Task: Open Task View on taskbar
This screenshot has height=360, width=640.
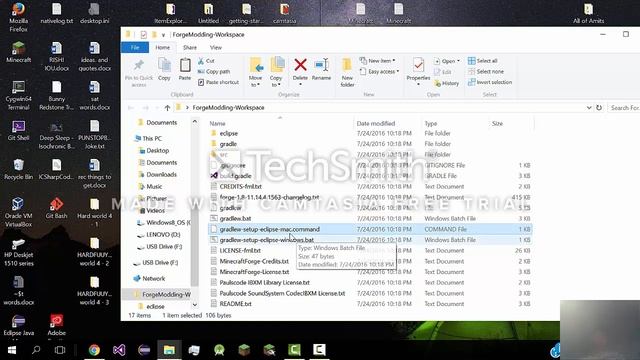Action: tap(60, 350)
